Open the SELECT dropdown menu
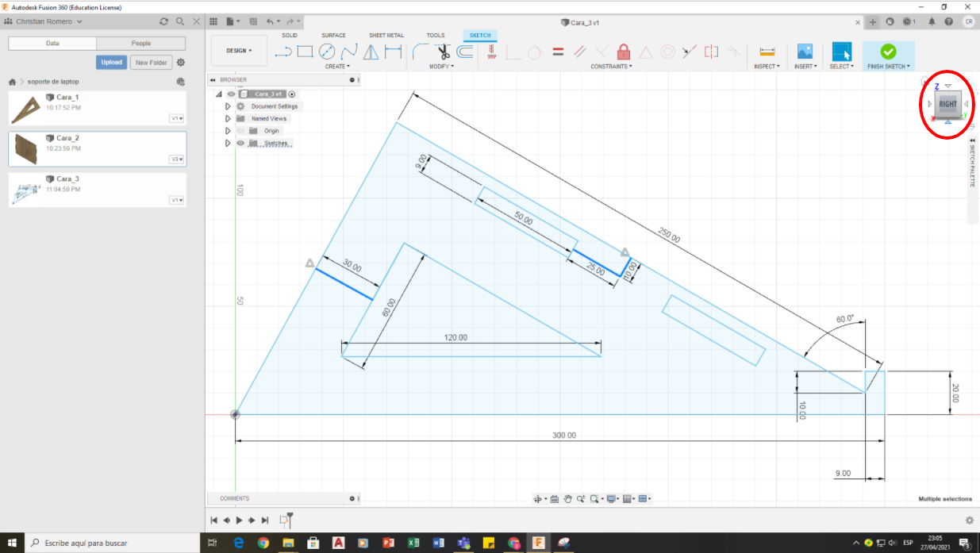980x553 pixels. 841,67
